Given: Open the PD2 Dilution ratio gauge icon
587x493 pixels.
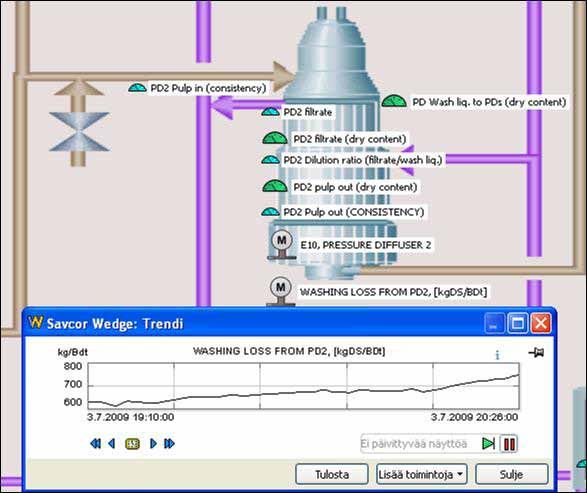Looking at the screenshot, I should pos(270,159).
